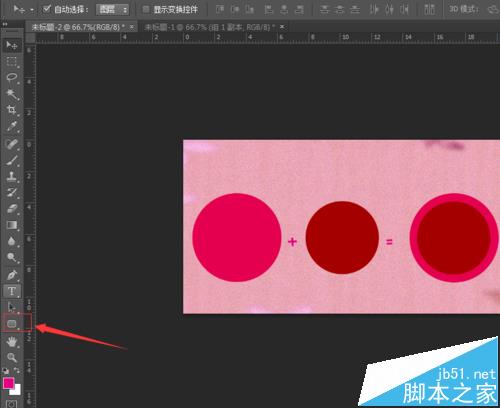Select the Magic Wand tool

[x=12, y=94]
